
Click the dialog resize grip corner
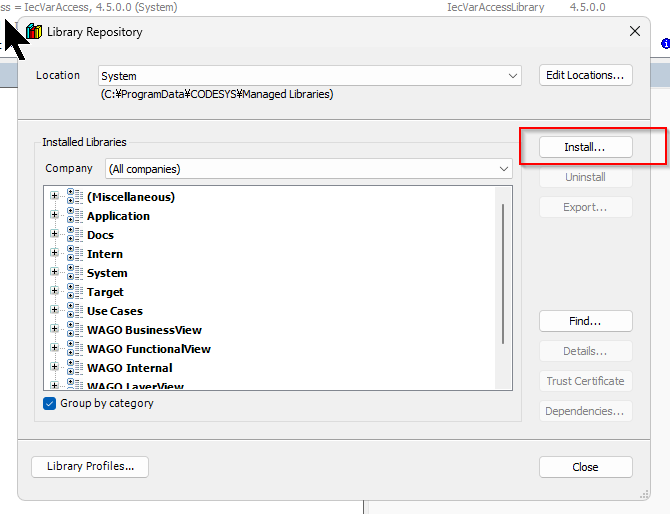(644, 494)
